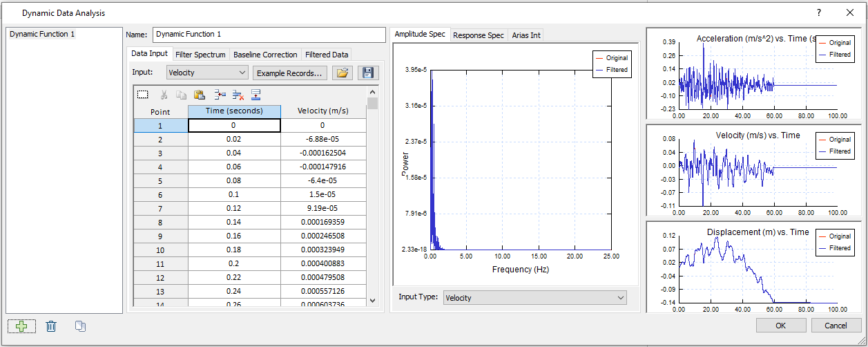This screenshot has height=347, width=868.
Task: Click the Example Records button
Action: [289, 73]
